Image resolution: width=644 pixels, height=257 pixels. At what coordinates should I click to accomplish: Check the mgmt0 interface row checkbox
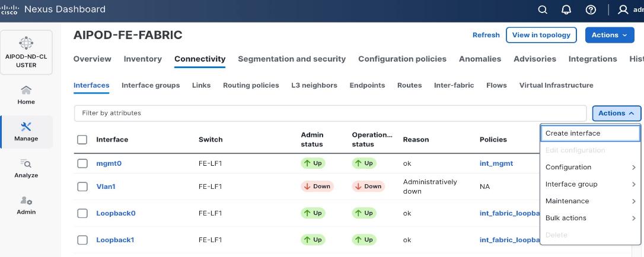tap(83, 163)
